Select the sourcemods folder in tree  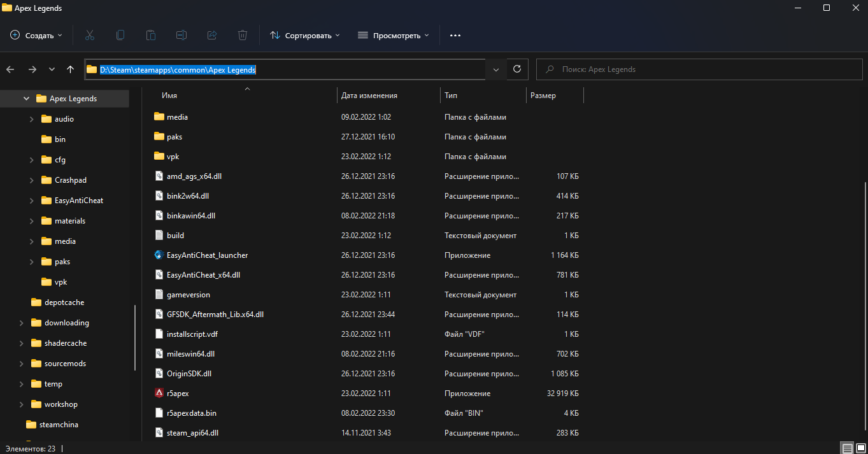tap(58, 364)
